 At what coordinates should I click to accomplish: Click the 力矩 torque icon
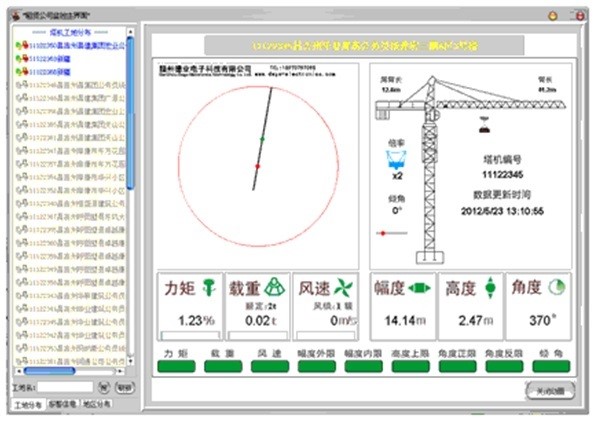pyautogui.click(x=209, y=287)
